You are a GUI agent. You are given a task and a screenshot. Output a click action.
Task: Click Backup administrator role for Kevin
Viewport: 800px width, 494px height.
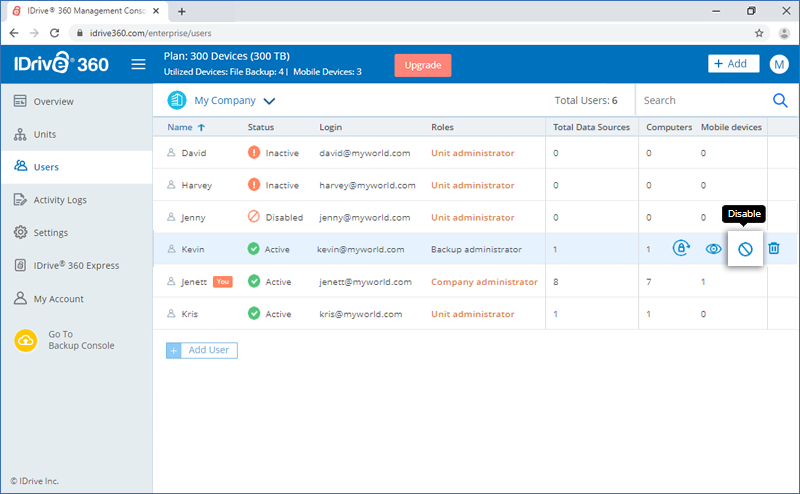tap(476, 249)
